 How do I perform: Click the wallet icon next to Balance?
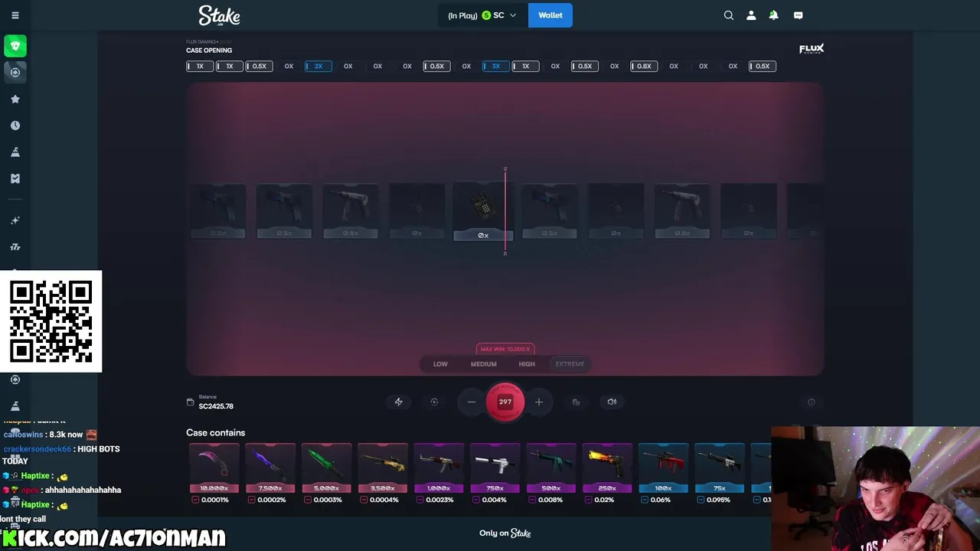pos(191,403)
